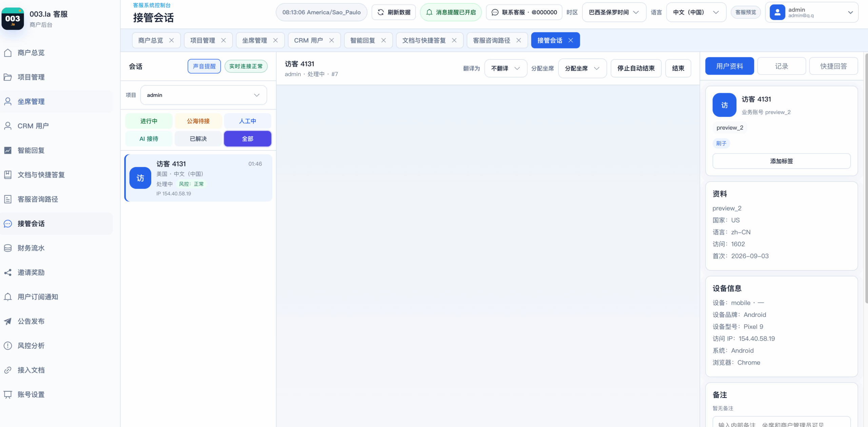This screenshot has height=427, width=868.
Task: Expand the admin account menu
Action: point(811,12)
